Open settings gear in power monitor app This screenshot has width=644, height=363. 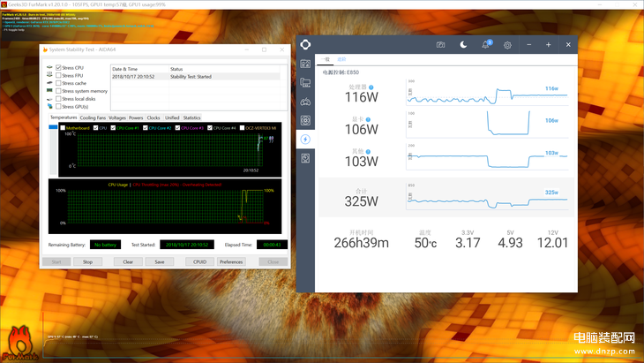pyautogui.click(x=507, y=45)
